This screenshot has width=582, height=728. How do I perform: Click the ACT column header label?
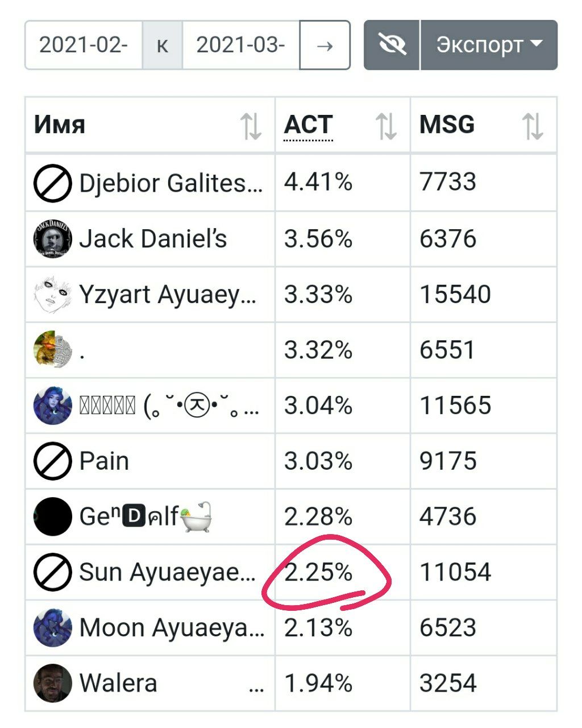click(308, 125)
